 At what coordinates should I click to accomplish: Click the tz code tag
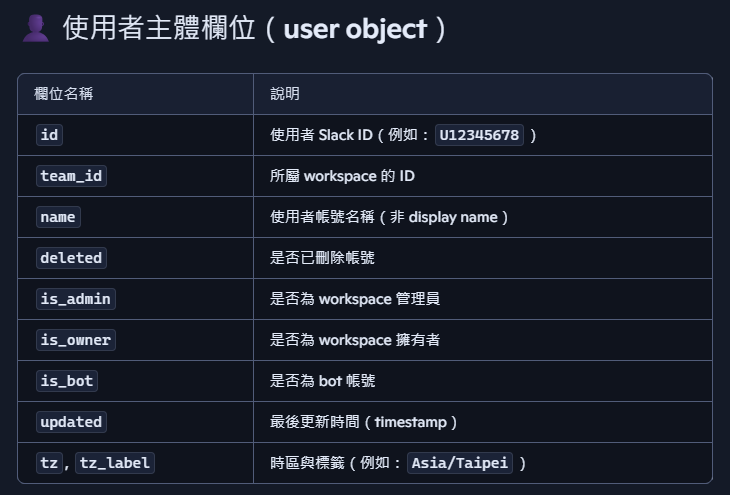point(49,463)
